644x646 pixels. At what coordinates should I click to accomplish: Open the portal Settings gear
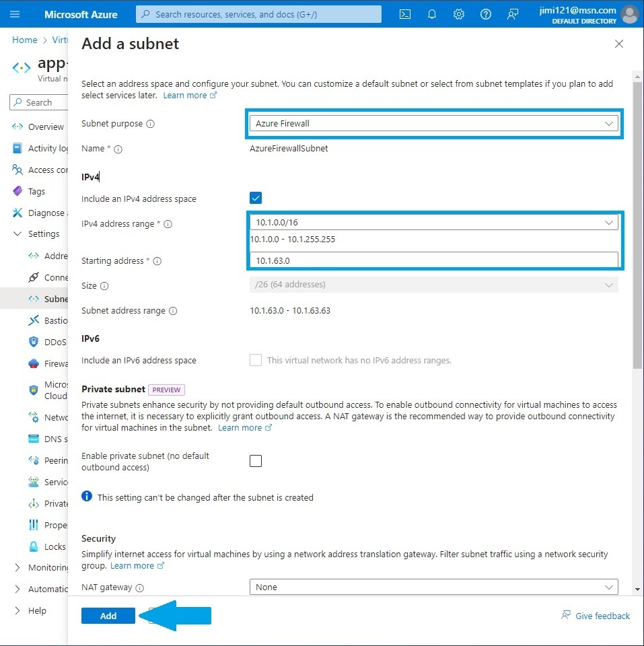(458, 13)
